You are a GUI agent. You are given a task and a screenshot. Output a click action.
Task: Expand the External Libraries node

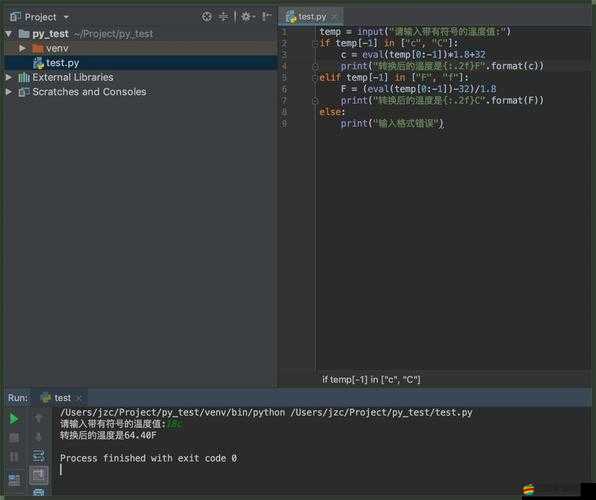(x=8, y=77)
